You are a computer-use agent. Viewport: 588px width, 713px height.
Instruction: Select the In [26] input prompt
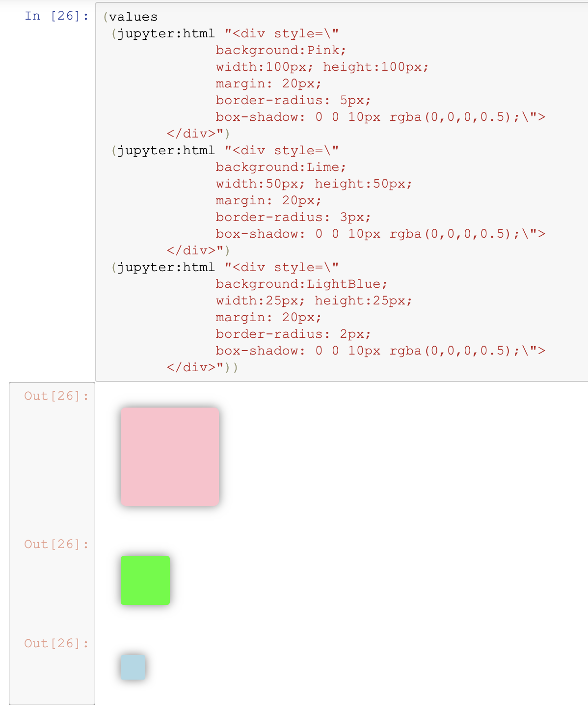[x=56, y=16]
